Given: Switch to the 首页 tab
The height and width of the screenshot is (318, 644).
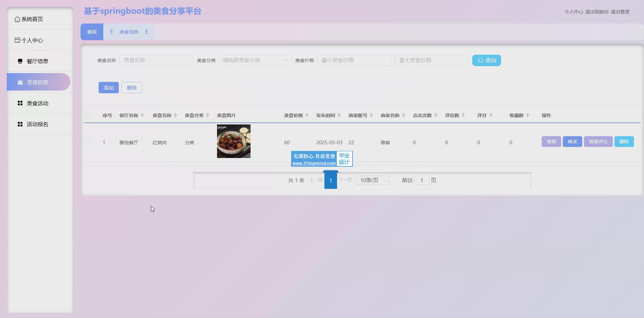Looking at the screenshot, I should 92,32.
